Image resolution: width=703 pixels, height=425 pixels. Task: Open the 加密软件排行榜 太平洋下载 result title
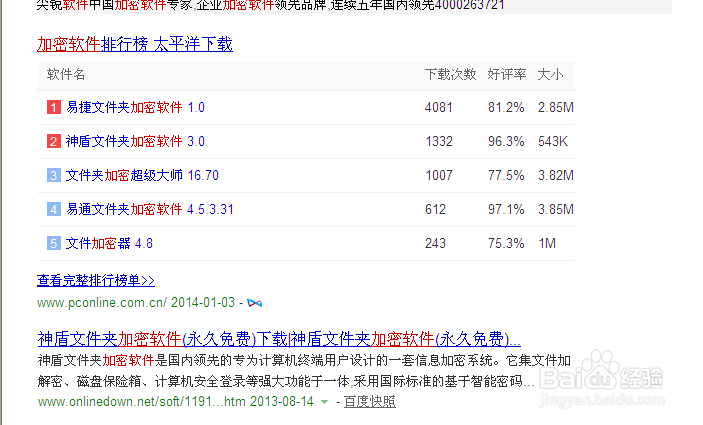click(135, 44)
